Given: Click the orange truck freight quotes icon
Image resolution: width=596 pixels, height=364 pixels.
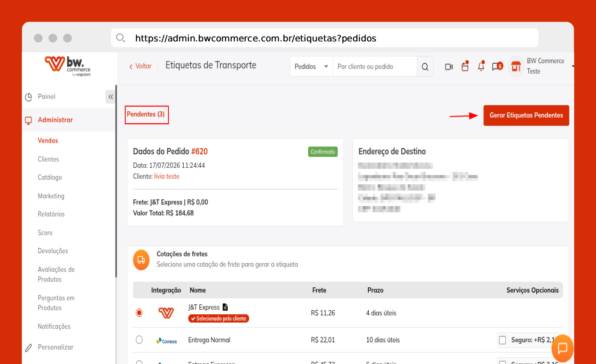Looking at the screenshot, I should [141, 260].
